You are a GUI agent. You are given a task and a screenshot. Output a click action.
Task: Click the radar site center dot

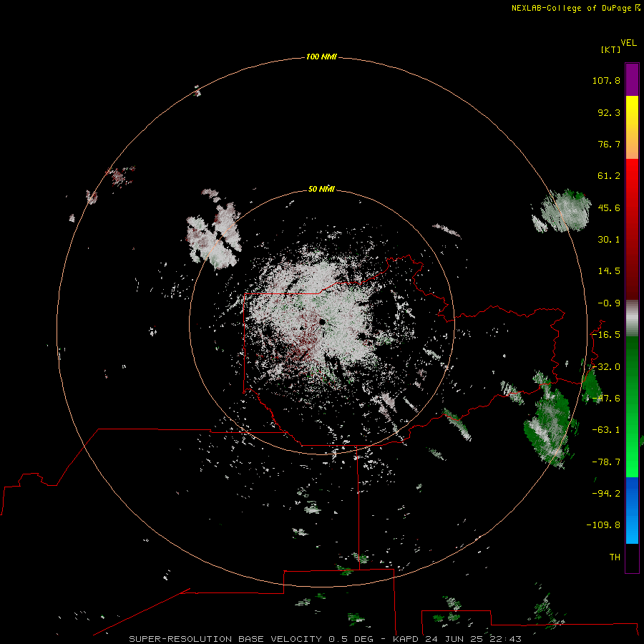[323, 321]
